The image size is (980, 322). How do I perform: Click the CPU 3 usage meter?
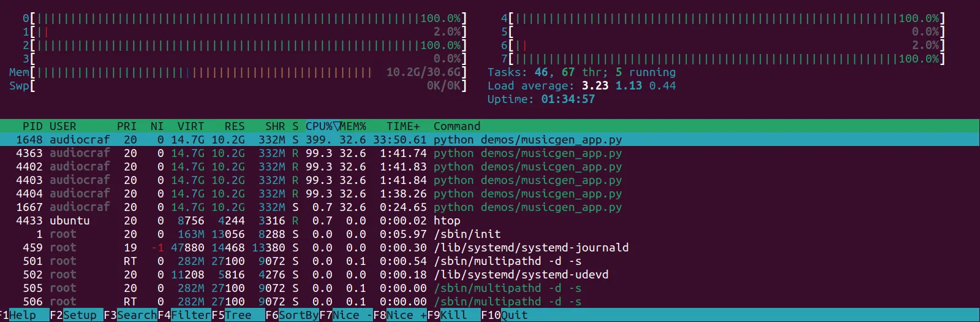tap(245, 59)
